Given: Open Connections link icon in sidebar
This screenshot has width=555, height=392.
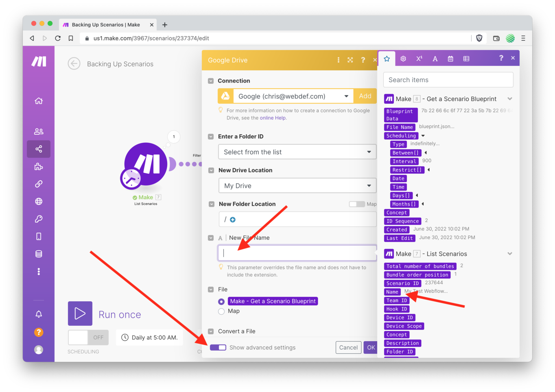Looking at the screenshot, I should 39,184.
